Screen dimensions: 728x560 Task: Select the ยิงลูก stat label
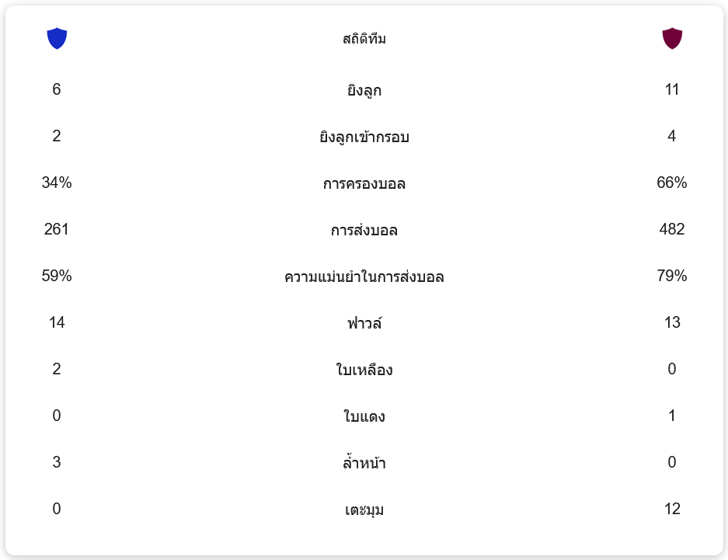[364, 91]
